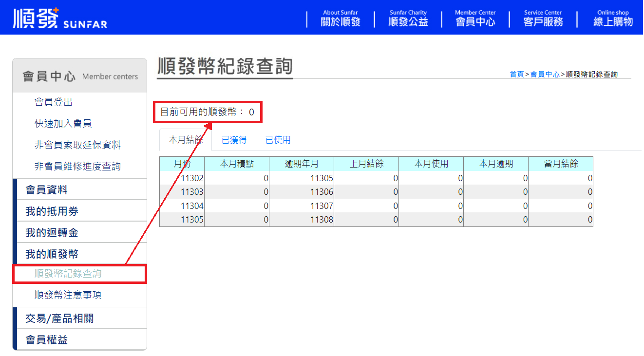Open the 關於順發 About Sunfar menu
Image resolution: width=644 pixels, height=356 pixels.
click(340, 19)
